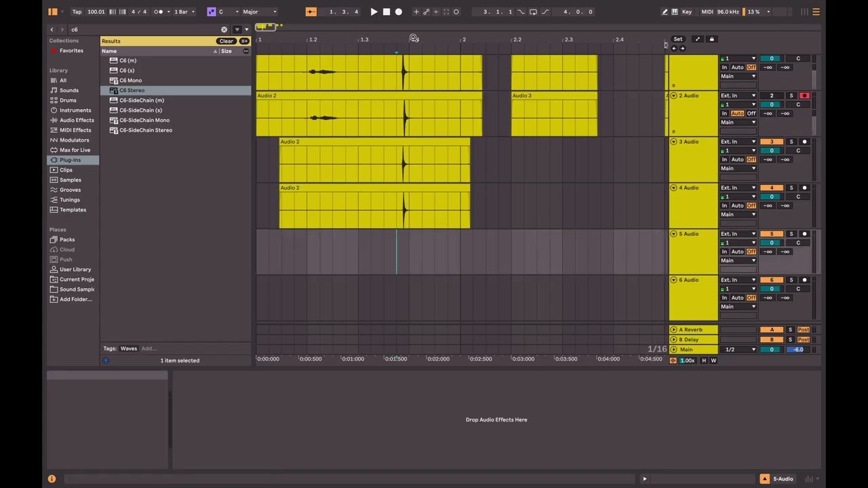Select the C6 Mono plug-in result
This screenshot has width=868, height=488.
(130, 80)
